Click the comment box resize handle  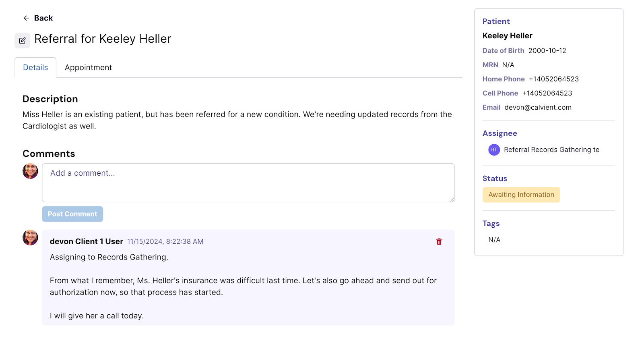pyautogui.click(x=452, y=199)
